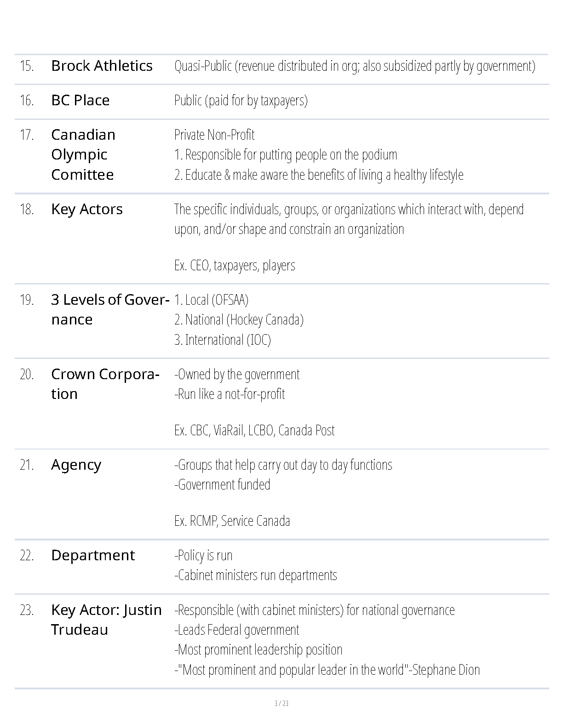The image size is (563, 728).
Task: Click the page number 3 / 23
Action: point(281,704)
